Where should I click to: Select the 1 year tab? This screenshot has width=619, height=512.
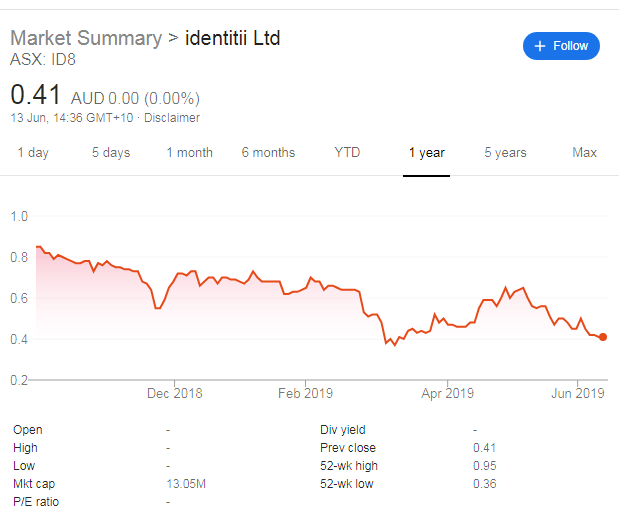[x=427, y=153]
